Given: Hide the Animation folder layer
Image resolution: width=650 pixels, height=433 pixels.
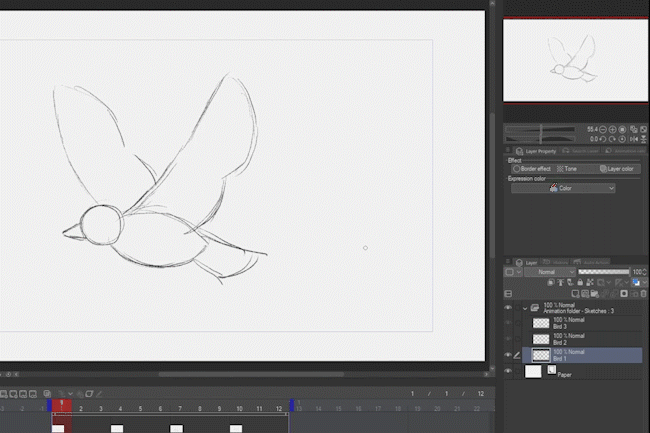Looking at the screenshot, I should click(x=509, y=308).
